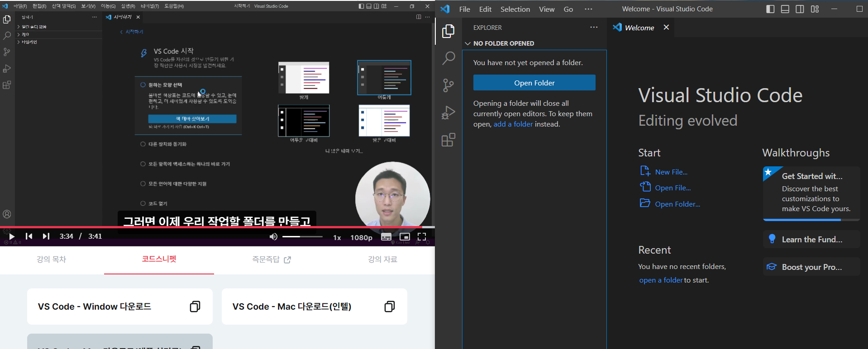Select the VS Code - Window 다운로드 card
This screenshot has width=868, height=349.
tap(120, 307)
